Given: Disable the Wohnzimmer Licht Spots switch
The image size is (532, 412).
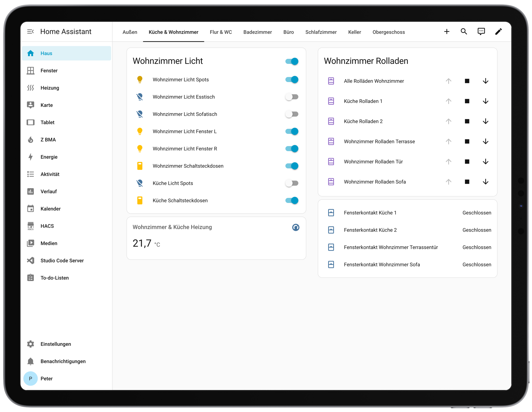Looking at the screenshot, I should click(x=291, y=80).
